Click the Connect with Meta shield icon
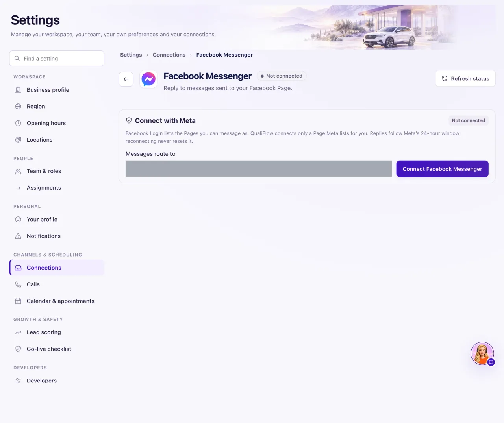The image size is (504, 423). click(x=129, y=121)
